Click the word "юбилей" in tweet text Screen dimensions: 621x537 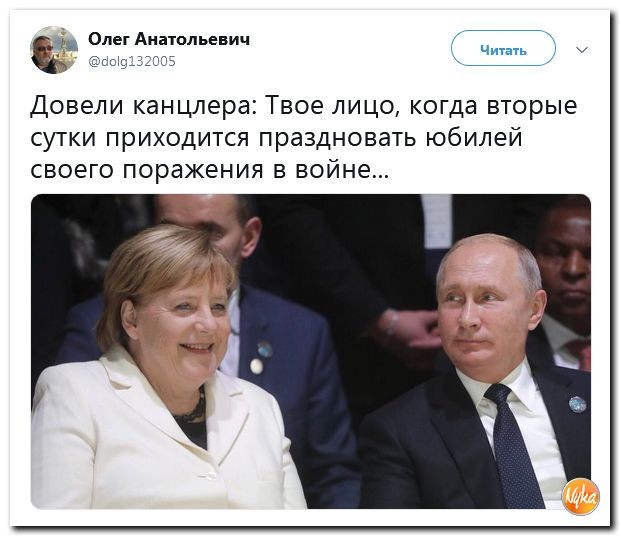click(474, 138)
